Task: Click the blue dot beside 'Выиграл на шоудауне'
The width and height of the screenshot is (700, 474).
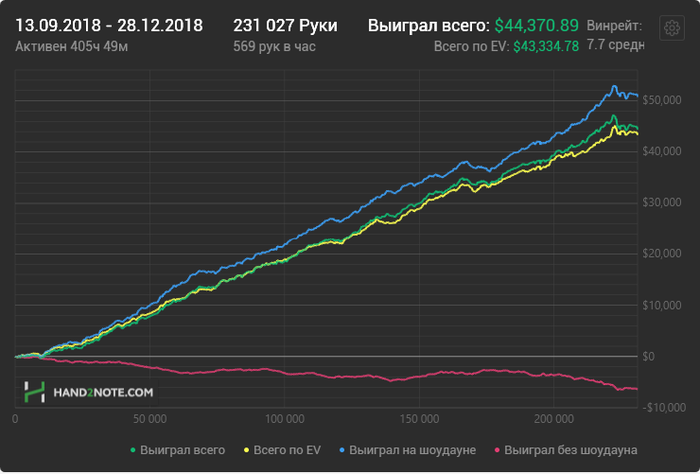Action: pyautogui.click(x=342, y=450)
